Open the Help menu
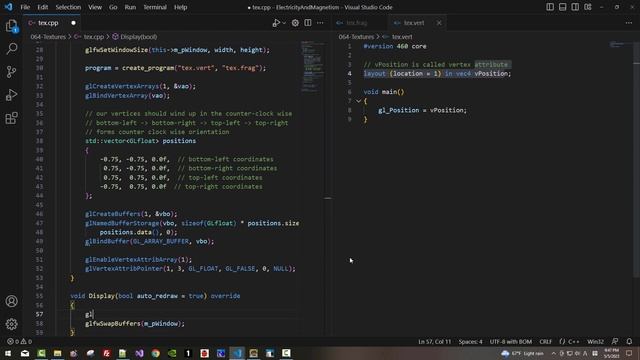Viewport: 640px width, 360px height. coord(180,7)
